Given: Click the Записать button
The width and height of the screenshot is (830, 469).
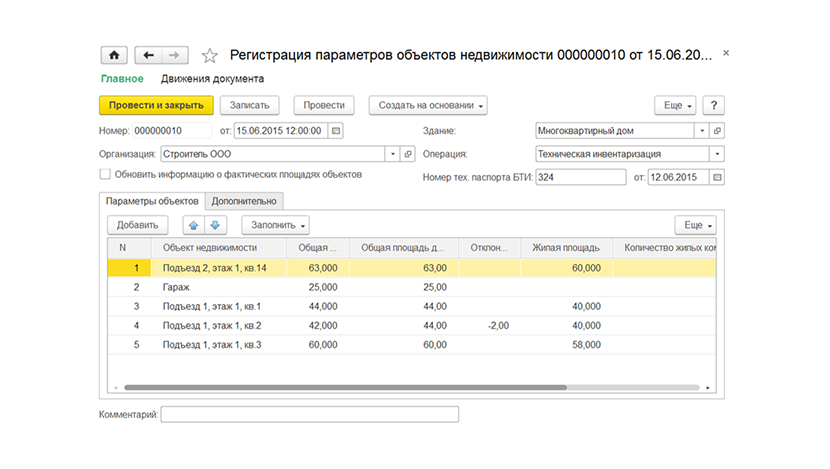Looking at the screenshot, I should pyautogui.click(x=249, y=105).
